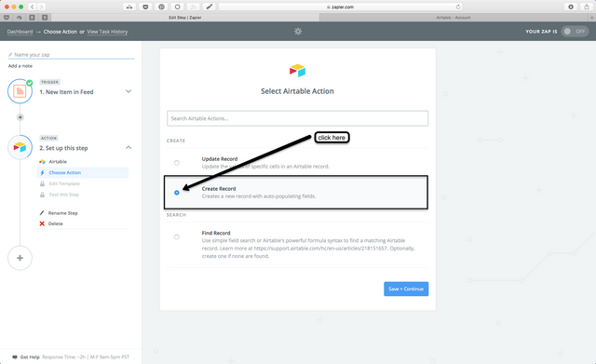Open Get Help chat
The image size is (596, 364).
pyautogui.click(x=26, y=357)
